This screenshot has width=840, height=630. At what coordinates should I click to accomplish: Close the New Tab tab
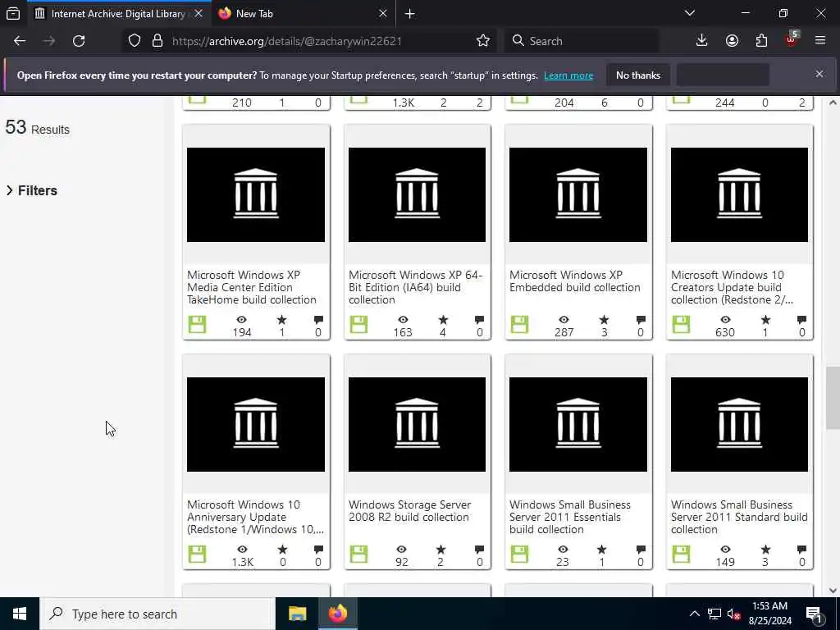pos(383,13)
